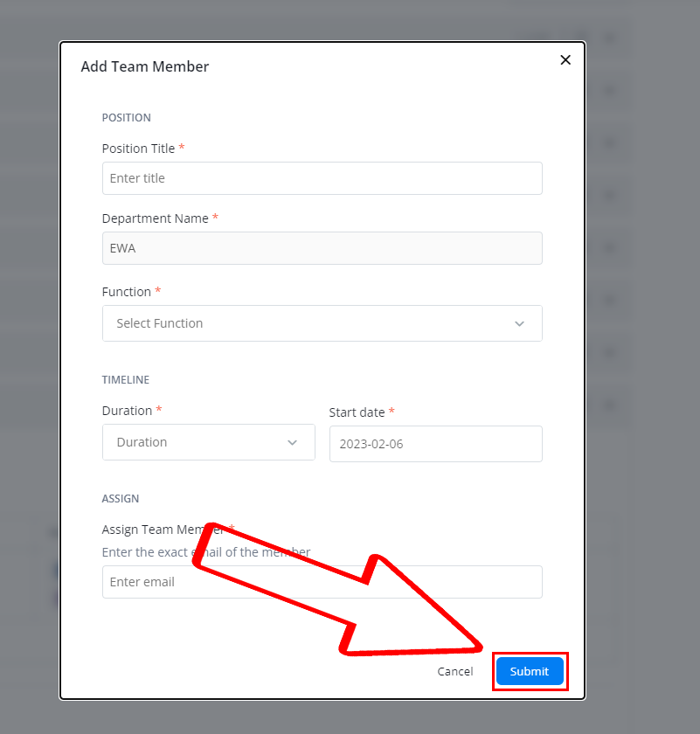Screen dimensions: 700x734
Task: Cancel adding the team member
Action: click(x=455, y=671)
